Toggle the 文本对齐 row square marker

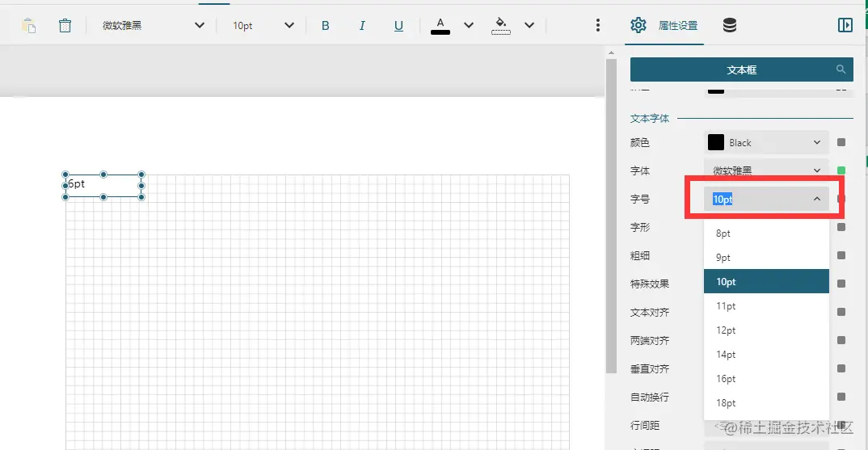click(841, 312)
